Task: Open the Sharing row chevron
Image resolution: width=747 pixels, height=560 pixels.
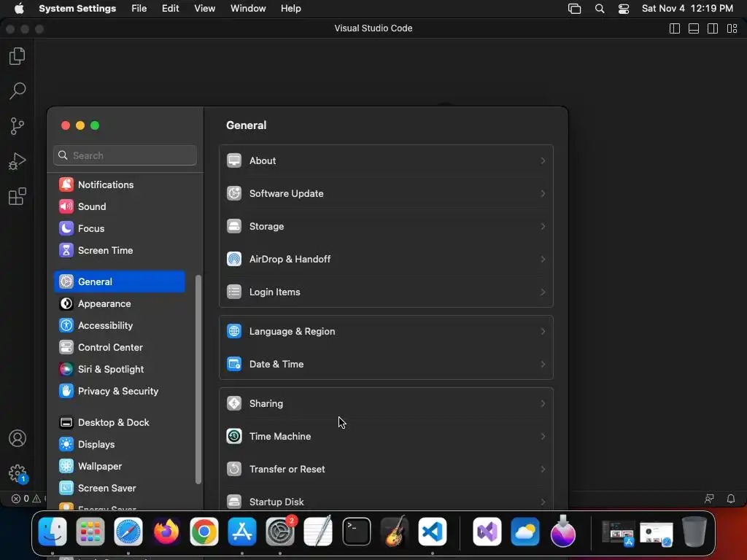Action: [543, 404]
